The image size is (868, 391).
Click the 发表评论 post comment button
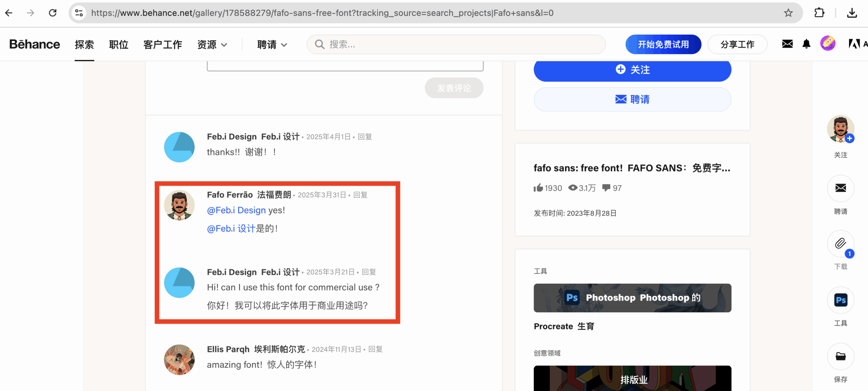click(x=454, y=88)
